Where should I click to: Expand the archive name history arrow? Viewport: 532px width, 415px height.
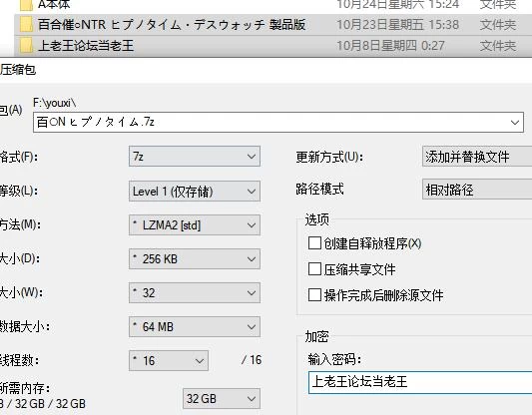click(515, 122)
